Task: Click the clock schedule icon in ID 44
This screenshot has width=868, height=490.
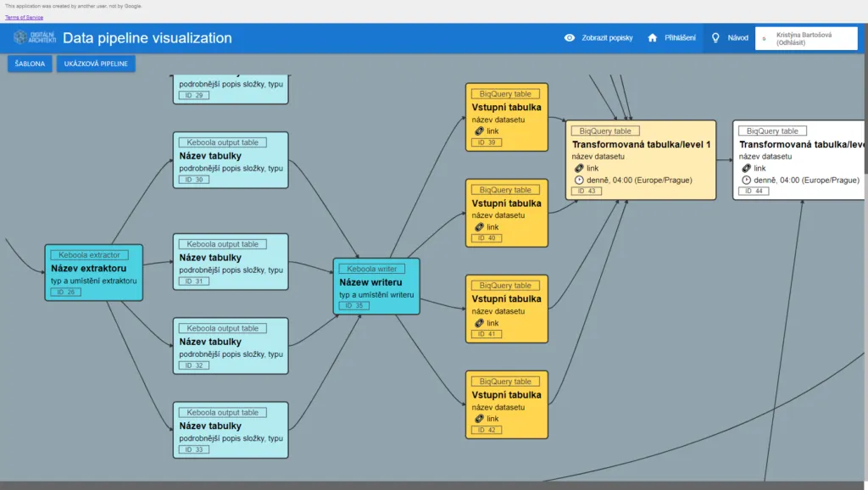Action: pyautogui.click(x=746, y=180)
